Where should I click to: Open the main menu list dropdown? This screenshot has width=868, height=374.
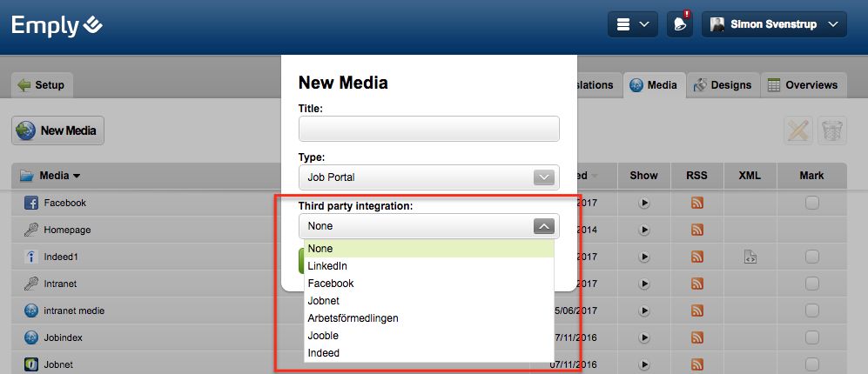632,24
